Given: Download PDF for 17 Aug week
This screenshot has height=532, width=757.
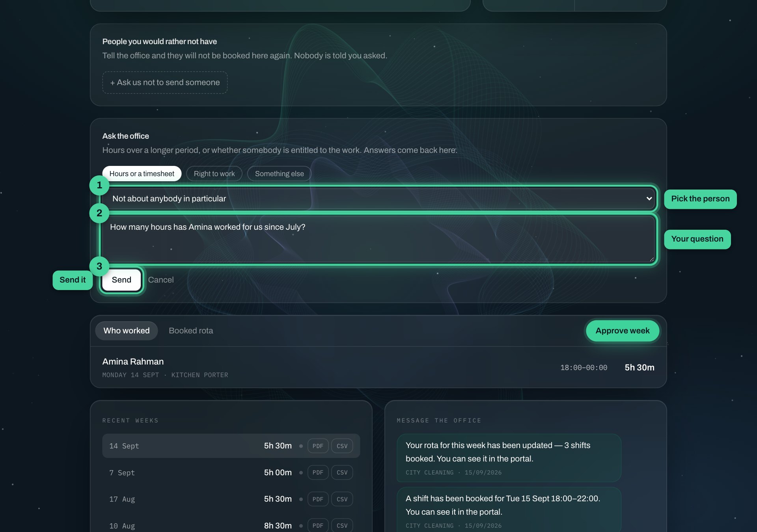Looking at the screenshot, I should pos(318,499).
